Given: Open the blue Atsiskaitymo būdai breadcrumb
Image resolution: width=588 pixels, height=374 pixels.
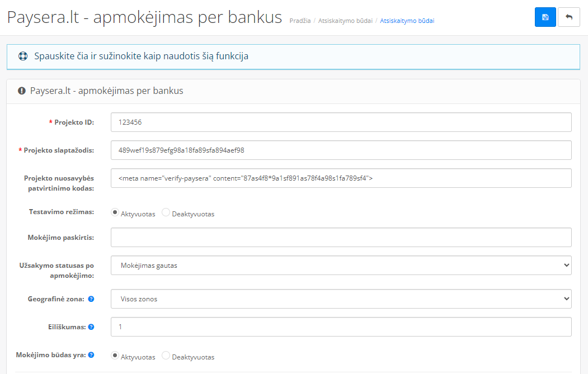Looking at the screenshot, I should [x=407, y=21].
